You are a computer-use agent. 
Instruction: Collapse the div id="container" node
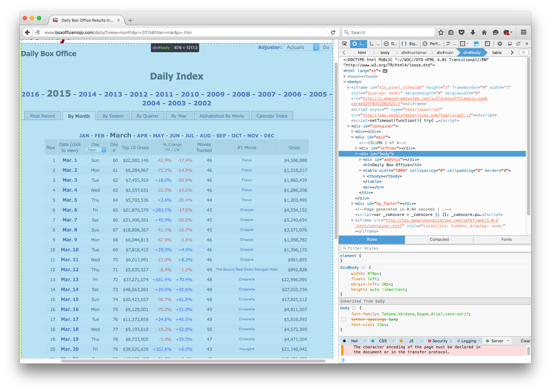[349, 126]
